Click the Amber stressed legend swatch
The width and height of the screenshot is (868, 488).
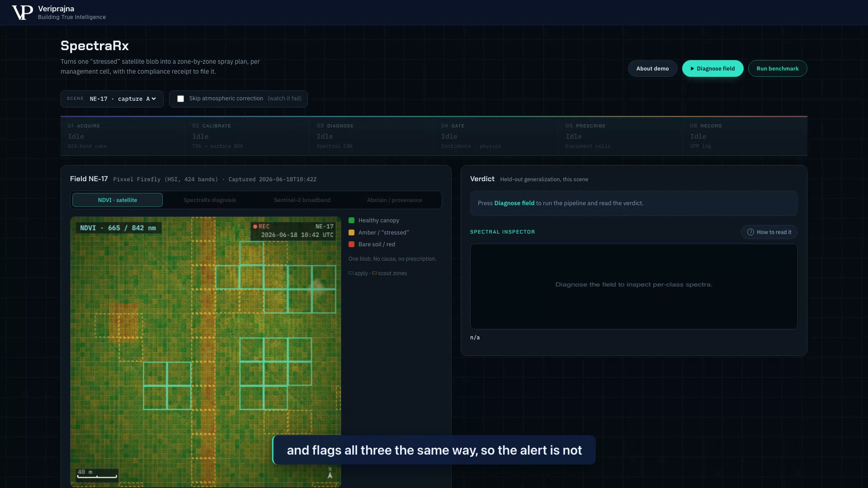coord(351,233)
